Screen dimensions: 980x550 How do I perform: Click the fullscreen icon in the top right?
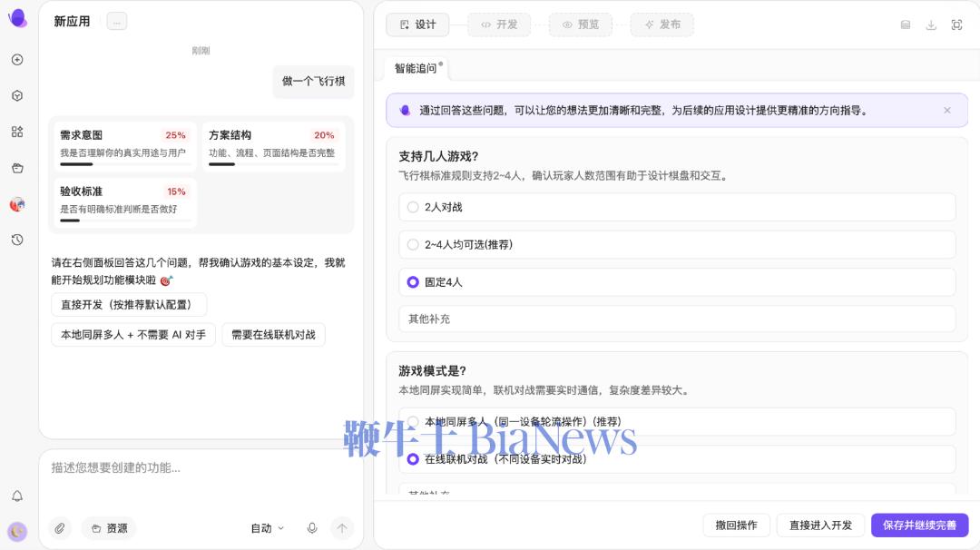[956, 25]
